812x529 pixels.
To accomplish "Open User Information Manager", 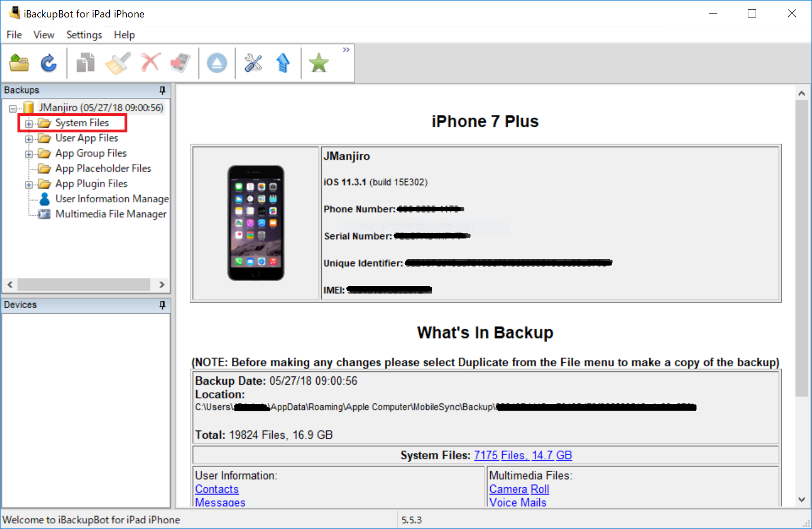I will click(x=112, y=199).
